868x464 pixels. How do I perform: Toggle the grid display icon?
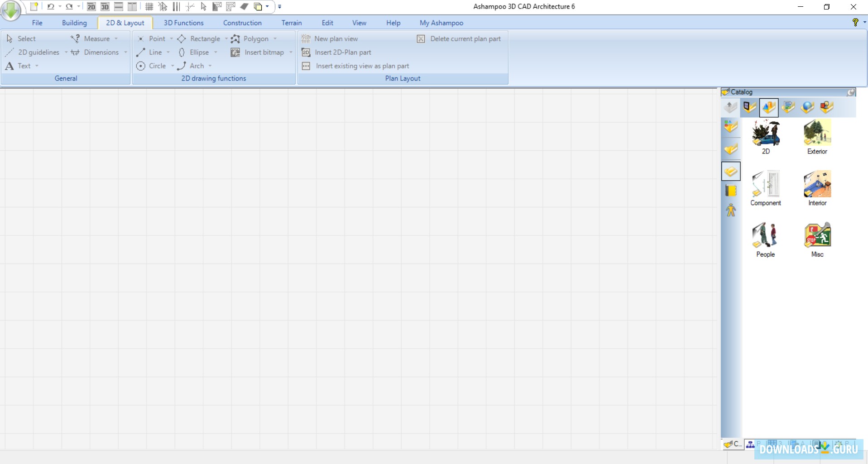(149, 7)
